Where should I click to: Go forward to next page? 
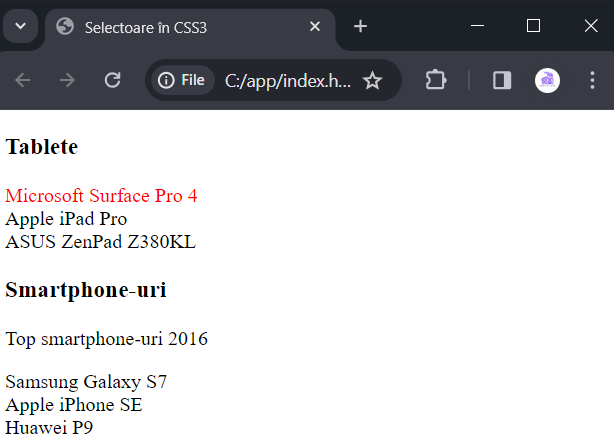pyautogui.click(x=67, y=81)
